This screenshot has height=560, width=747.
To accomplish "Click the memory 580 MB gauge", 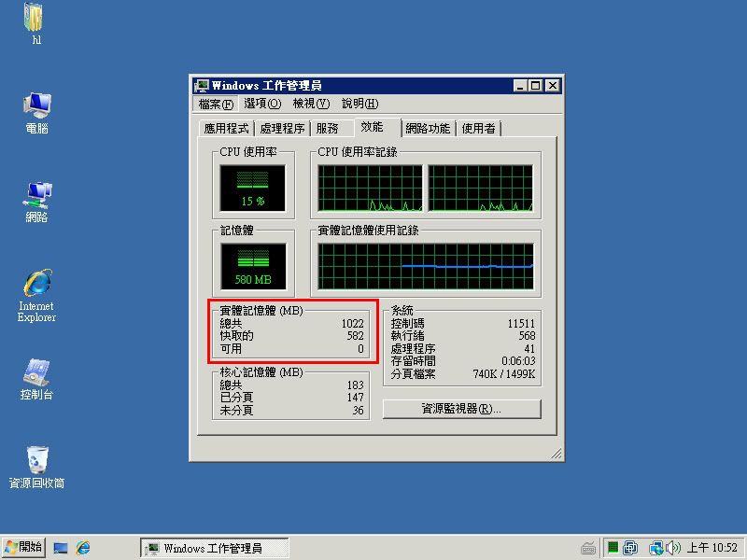I will pyautogui.click(x=253, y=267).
